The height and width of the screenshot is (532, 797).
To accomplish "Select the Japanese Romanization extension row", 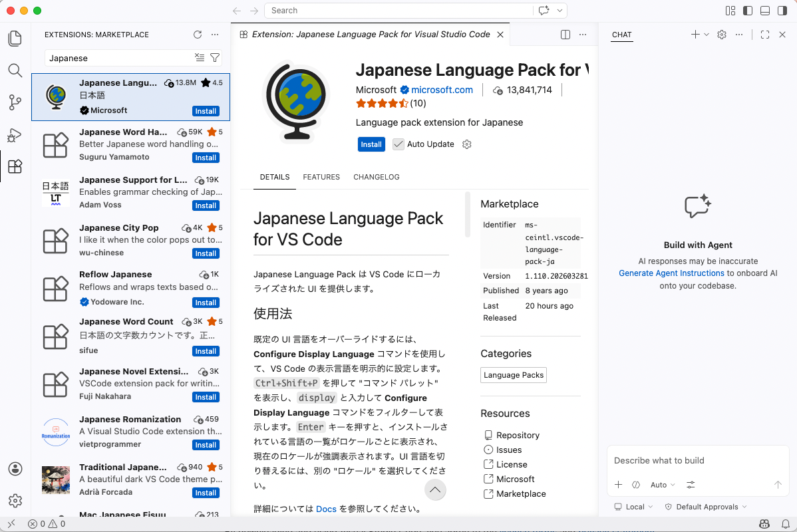I will click(x=130, y=432).
